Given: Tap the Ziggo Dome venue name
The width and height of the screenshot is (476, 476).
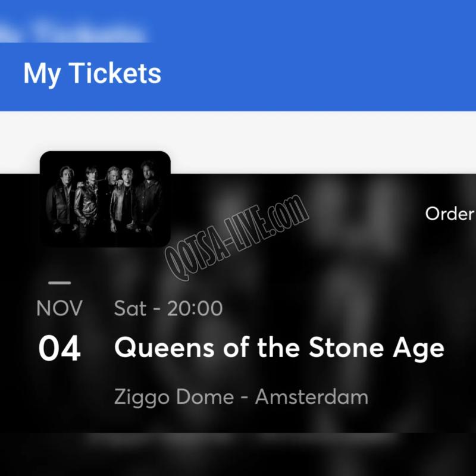Looking at the screenshot, I should click(174, 397).
